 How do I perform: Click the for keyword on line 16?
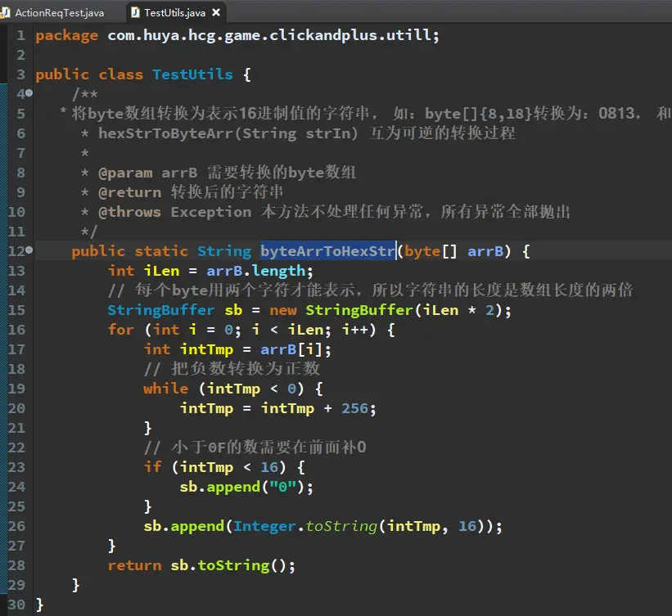[121, 330]
